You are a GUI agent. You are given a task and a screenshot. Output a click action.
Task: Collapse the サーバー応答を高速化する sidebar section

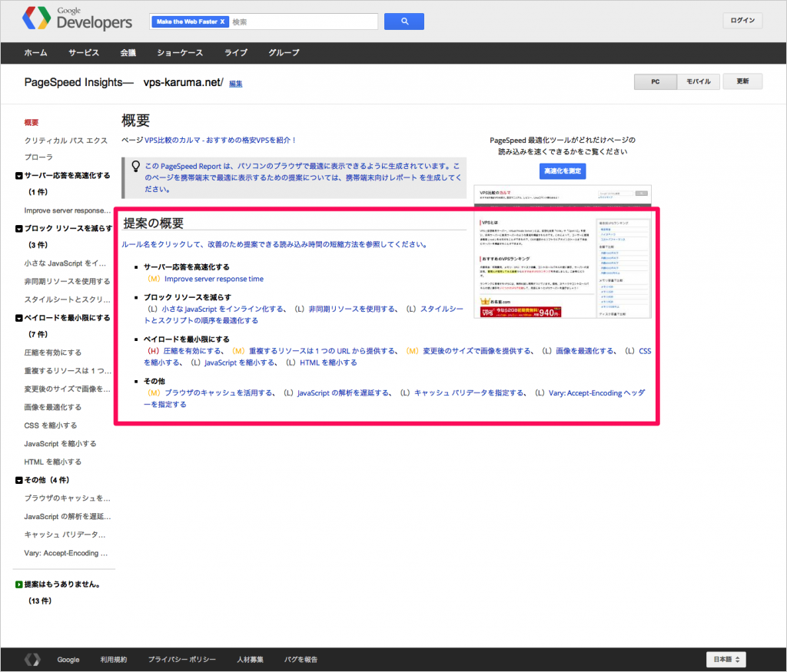19,176
